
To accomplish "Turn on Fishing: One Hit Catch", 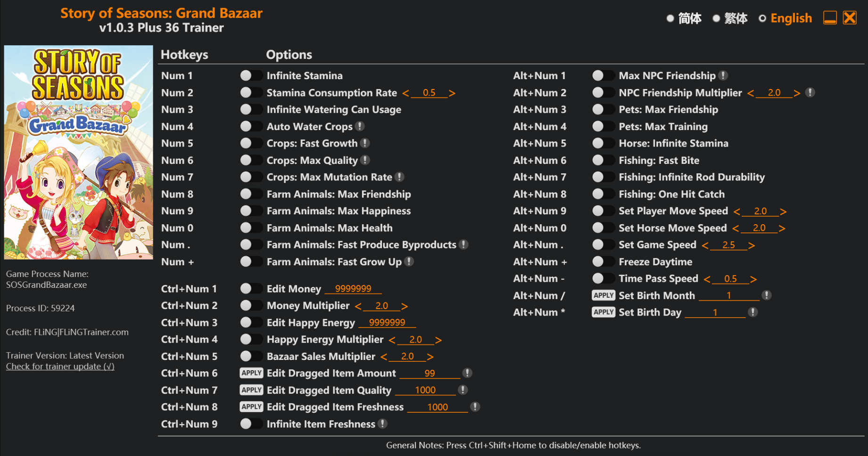I will [603, 194].
